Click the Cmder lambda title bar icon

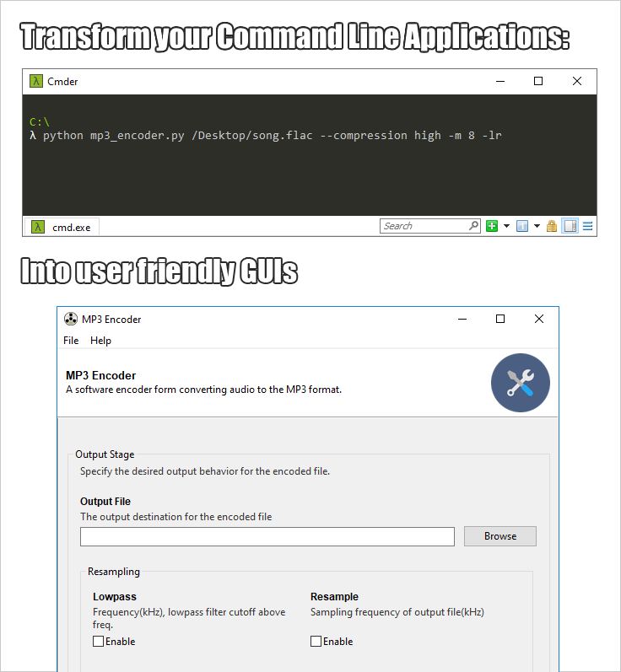click(36, 81)
